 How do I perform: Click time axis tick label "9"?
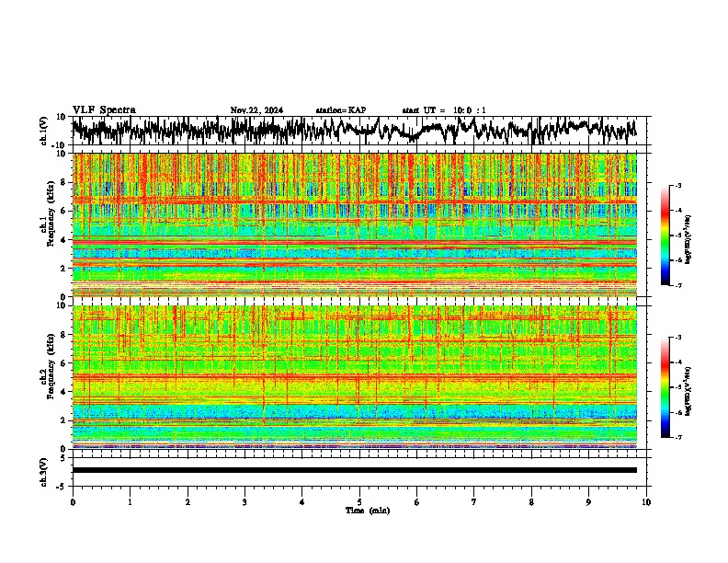coord(588,502)
